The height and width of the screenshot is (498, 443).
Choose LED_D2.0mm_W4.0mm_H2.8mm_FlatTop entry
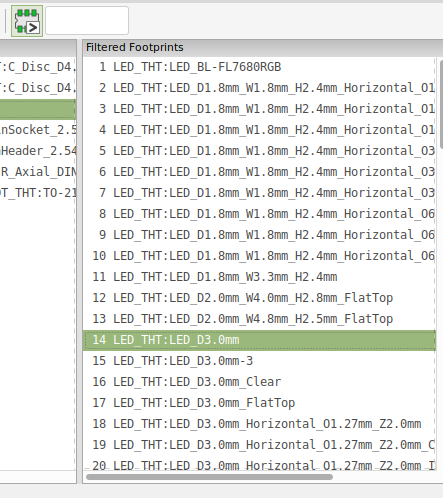pyautogui.click(x=259, y=298)
